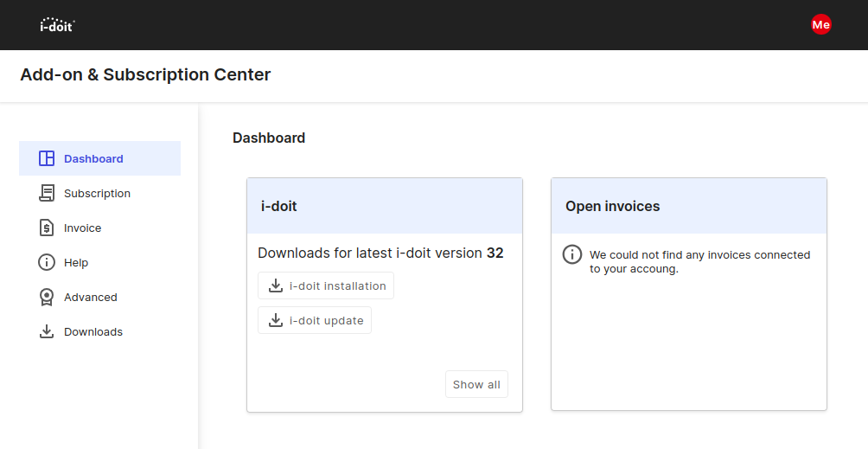Open the Invoice menu entry
Viewport: 868px width, 449px height.
[82, 228]
